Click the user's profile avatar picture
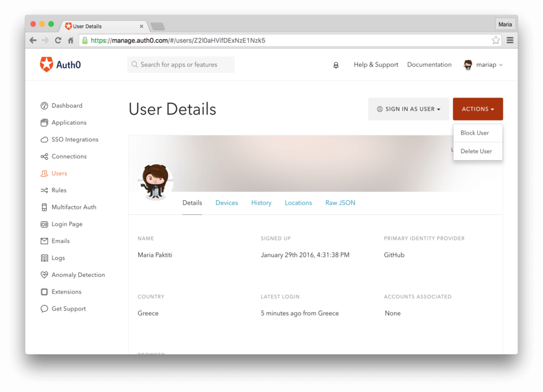Viewport: 543px width, 392px height. 155,181
